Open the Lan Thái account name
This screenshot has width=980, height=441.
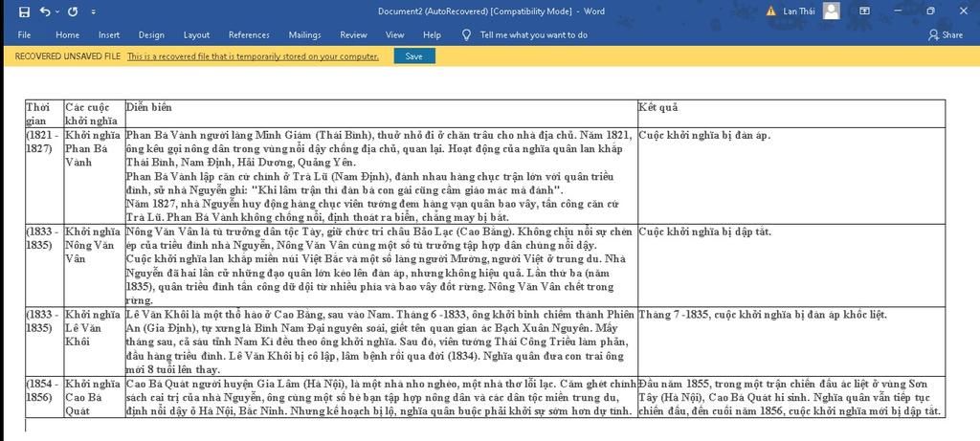tap(798, 11)
